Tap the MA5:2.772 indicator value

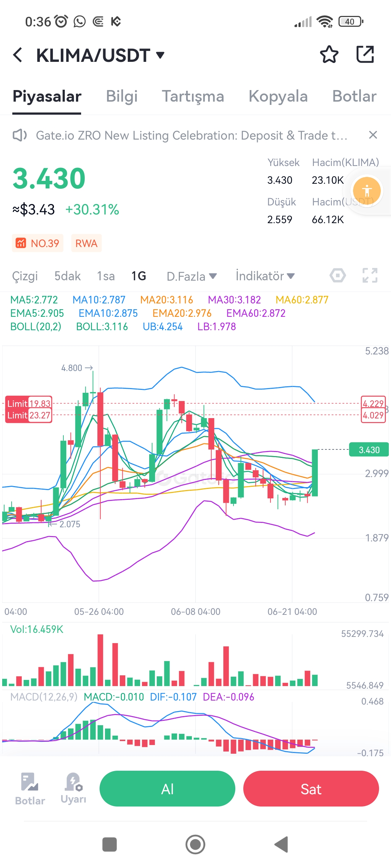(34, 300)
